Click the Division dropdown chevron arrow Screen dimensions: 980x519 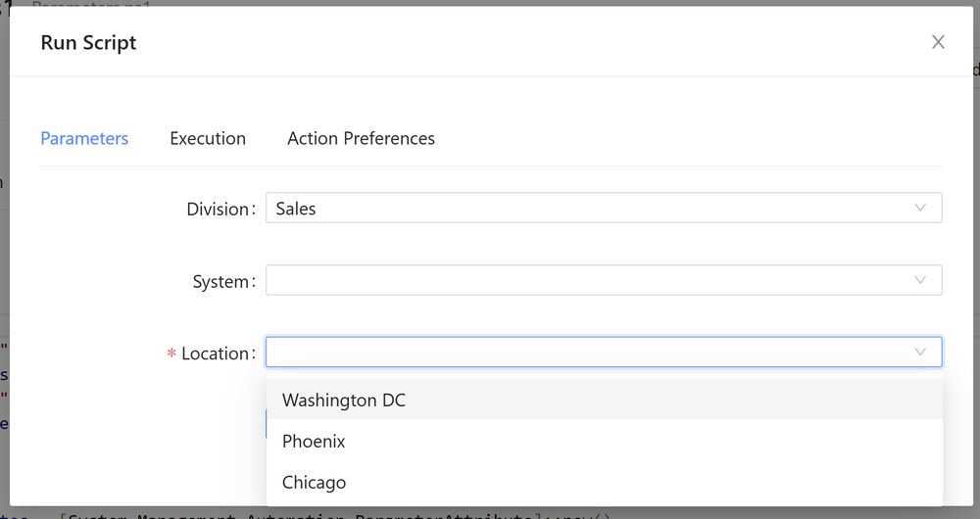coord(920,208)
